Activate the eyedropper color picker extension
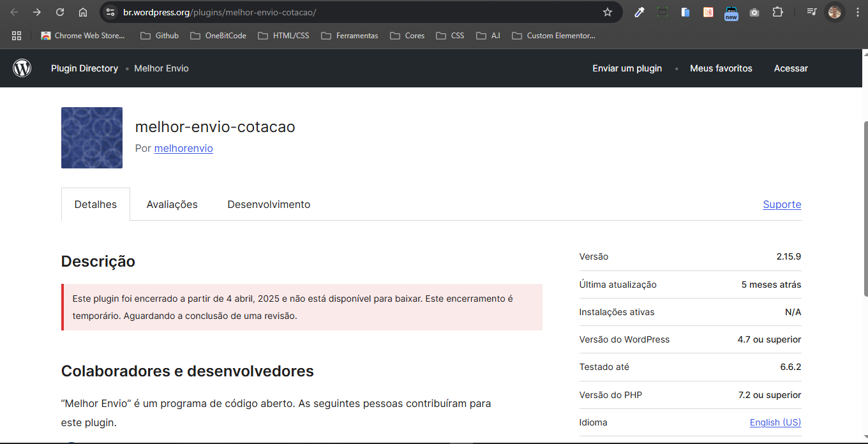This screenshot has width=868, height=444. 640,12
